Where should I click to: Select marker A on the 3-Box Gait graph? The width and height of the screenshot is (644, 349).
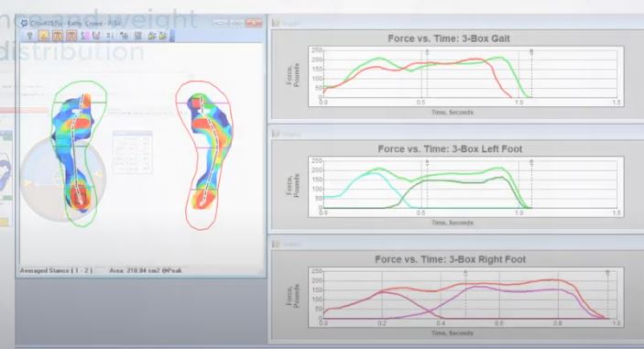click(x=427, y=52)
